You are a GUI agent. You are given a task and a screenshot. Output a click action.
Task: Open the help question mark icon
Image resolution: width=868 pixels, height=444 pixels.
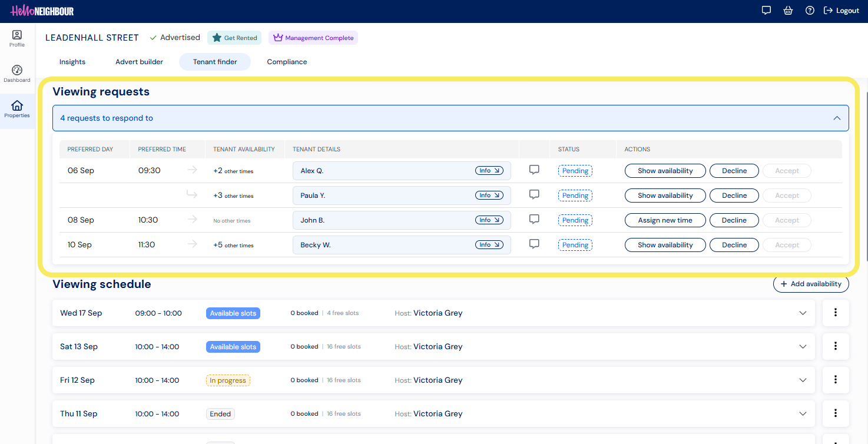810,11
